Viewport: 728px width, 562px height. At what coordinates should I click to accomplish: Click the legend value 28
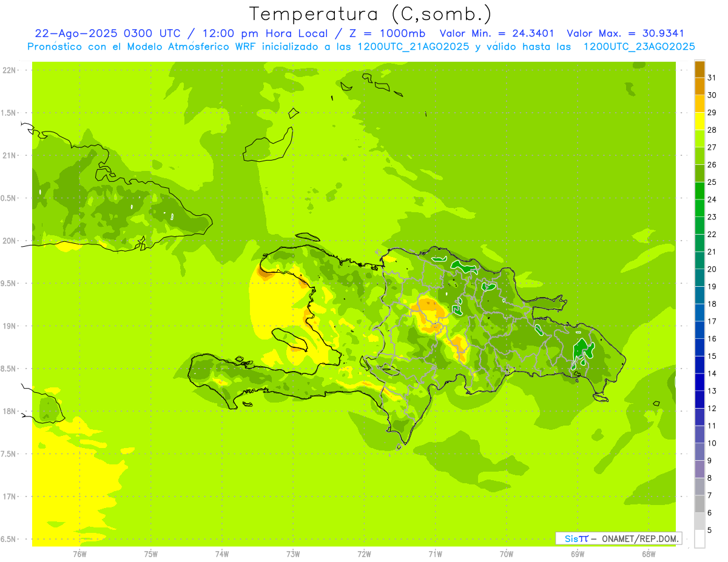pyautogui.click(x=712, y=130)
